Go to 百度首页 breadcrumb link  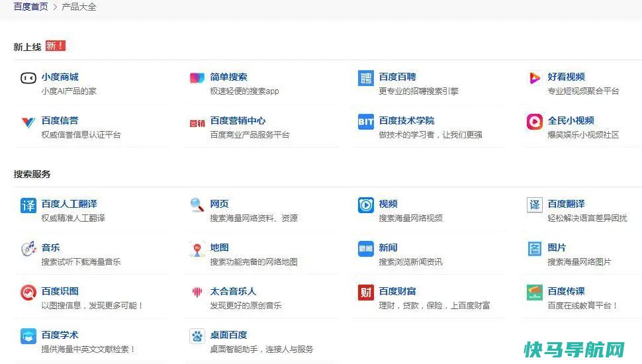coord(30,7)
